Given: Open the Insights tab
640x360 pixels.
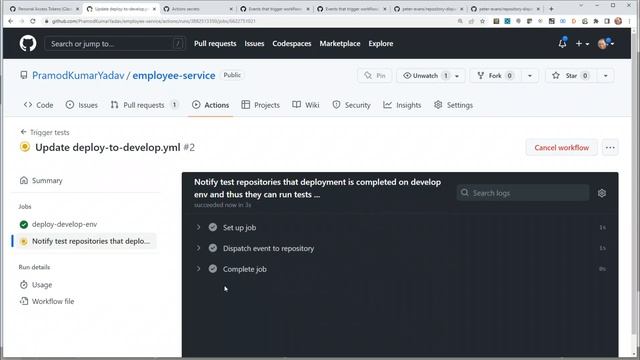Looking at the screenshot, I should click(402, 105).
